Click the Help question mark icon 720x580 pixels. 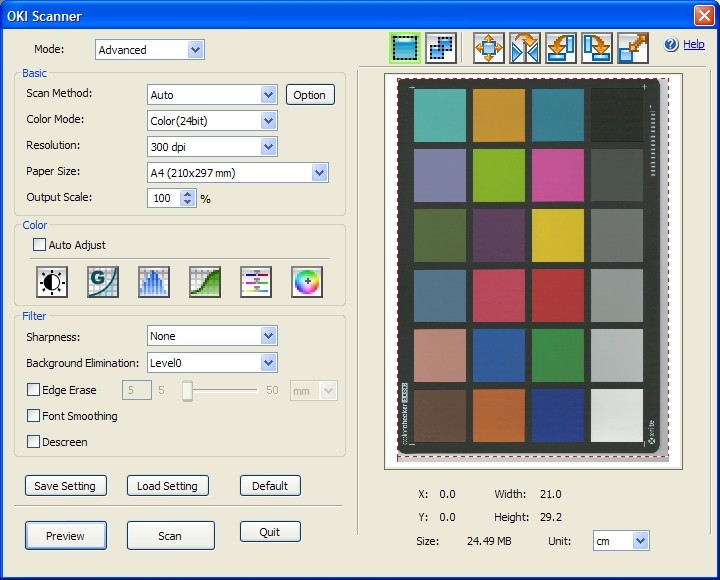[x=671, y=45]
